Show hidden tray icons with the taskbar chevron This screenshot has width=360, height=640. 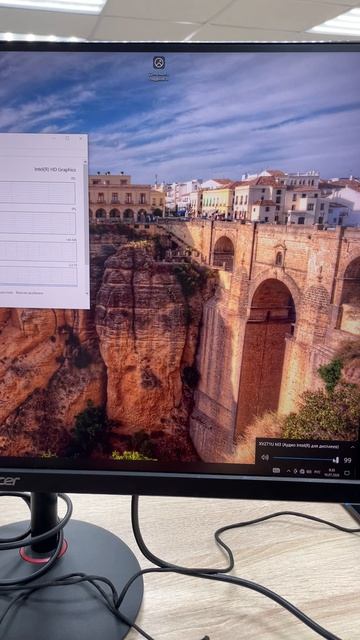(x=289, y=471)
